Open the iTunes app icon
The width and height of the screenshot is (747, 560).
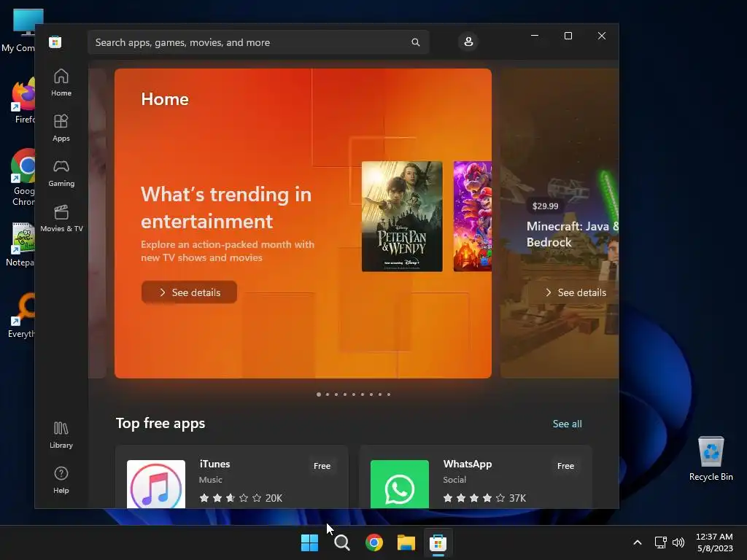[x=156, y=484]
